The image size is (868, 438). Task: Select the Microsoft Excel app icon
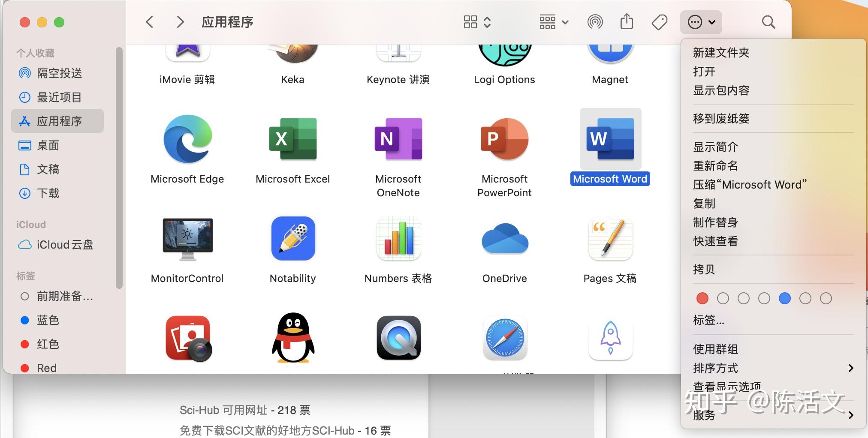[x=293, y=139]
